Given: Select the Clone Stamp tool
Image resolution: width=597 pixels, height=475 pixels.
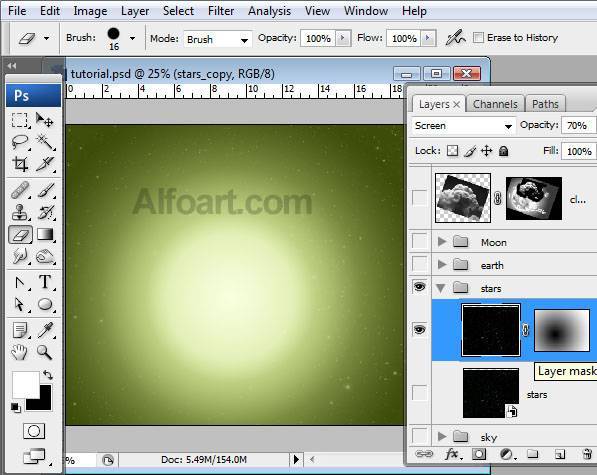Looking at the screenshot, I should click(20, 212).
